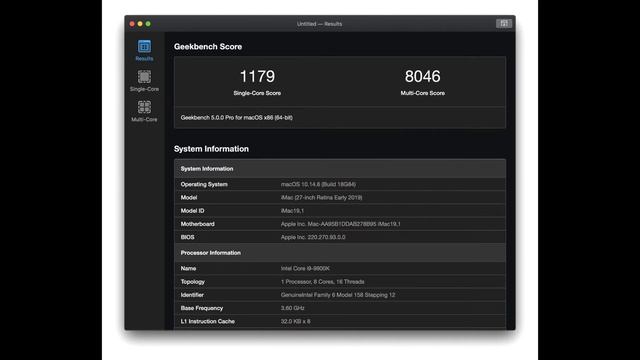
Task: Click the iMac19,1 Model ID value
Action: pyautogui.click(x=292, y=211)
